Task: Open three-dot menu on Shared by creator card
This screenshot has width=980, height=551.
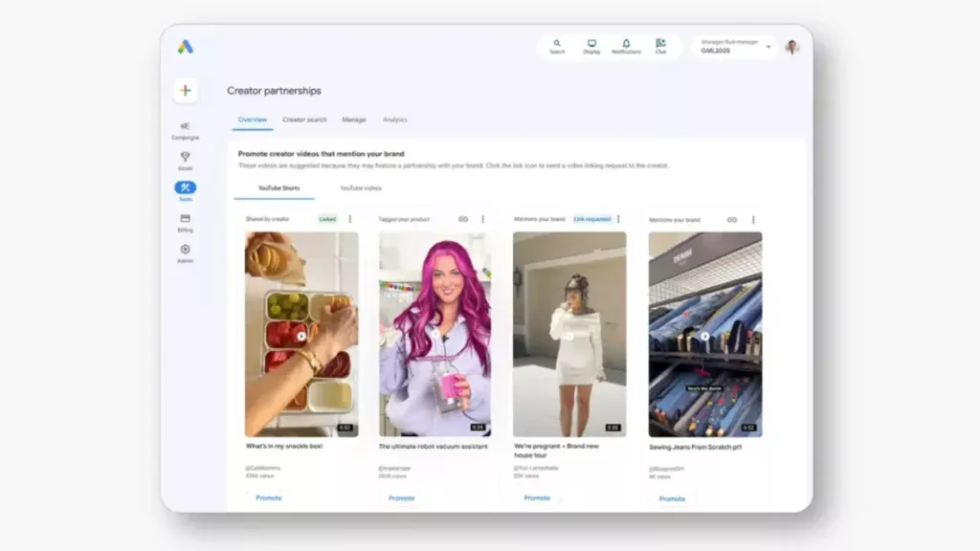Action: pos(350,219)
